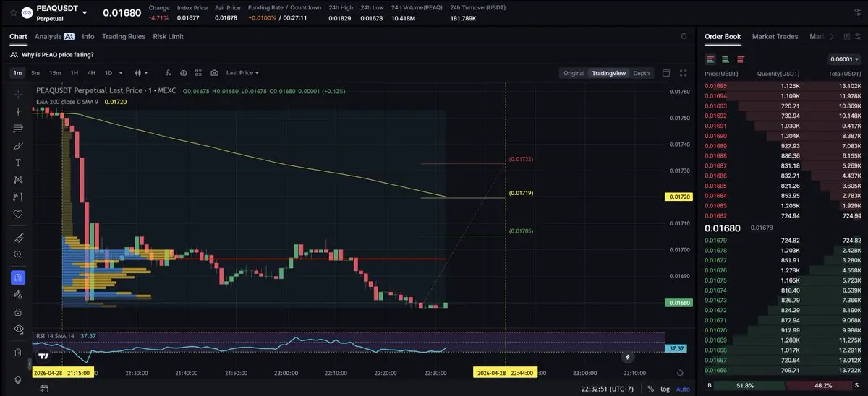Open the Market Trades tab
The height and width of the screenshot is (396, 868).
pos(775,36)
